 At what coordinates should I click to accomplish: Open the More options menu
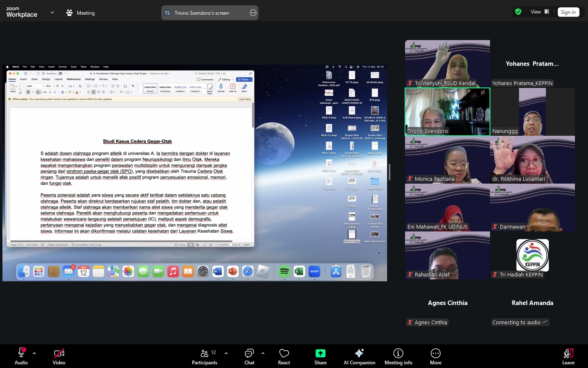click(x=435, y=356)
